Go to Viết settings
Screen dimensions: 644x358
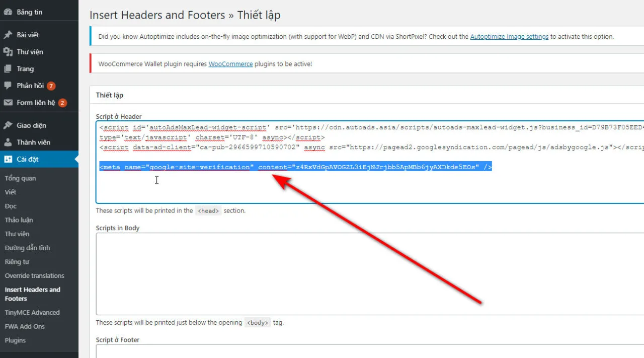tap(11, 192)
